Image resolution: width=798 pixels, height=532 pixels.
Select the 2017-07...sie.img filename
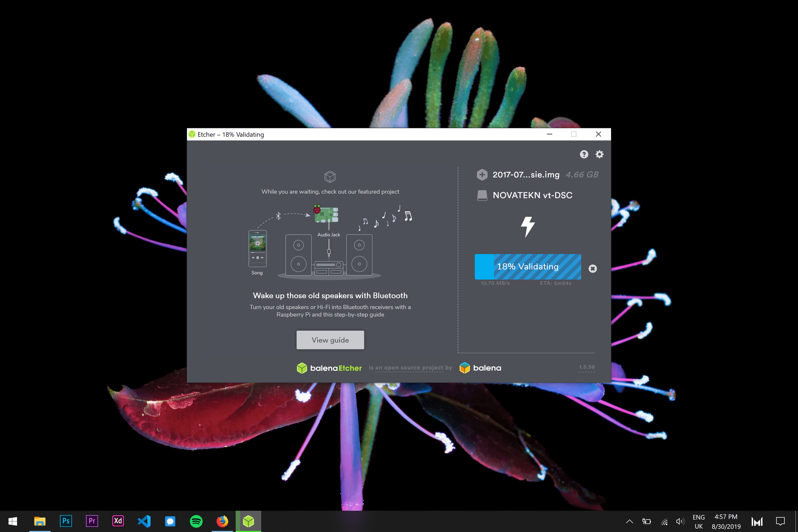pos(526,174)
